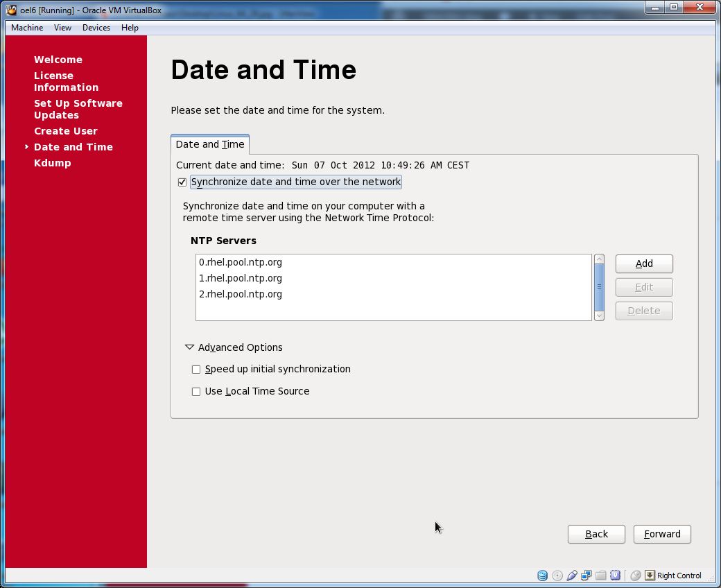Select 1.rhel.pool.ntp.org in server list
The height and width of the screenshot is (588, 721).
pyautogui.click(x=393, y=278)
